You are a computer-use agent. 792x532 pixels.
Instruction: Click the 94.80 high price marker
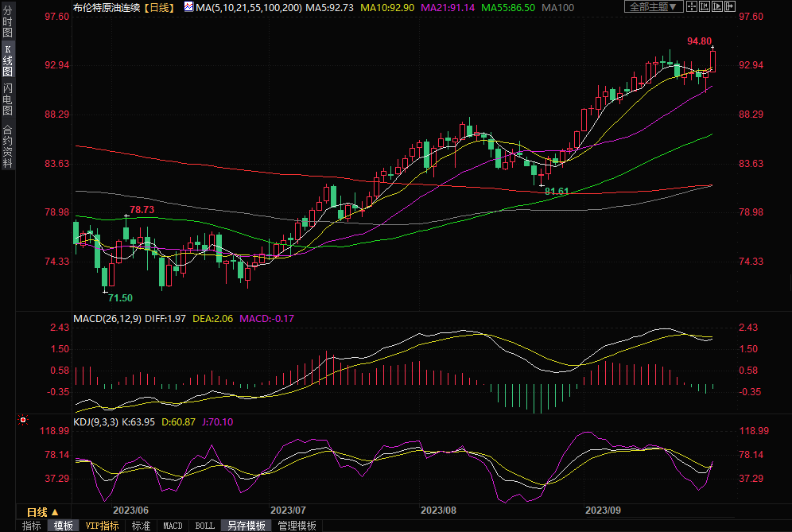699,41
